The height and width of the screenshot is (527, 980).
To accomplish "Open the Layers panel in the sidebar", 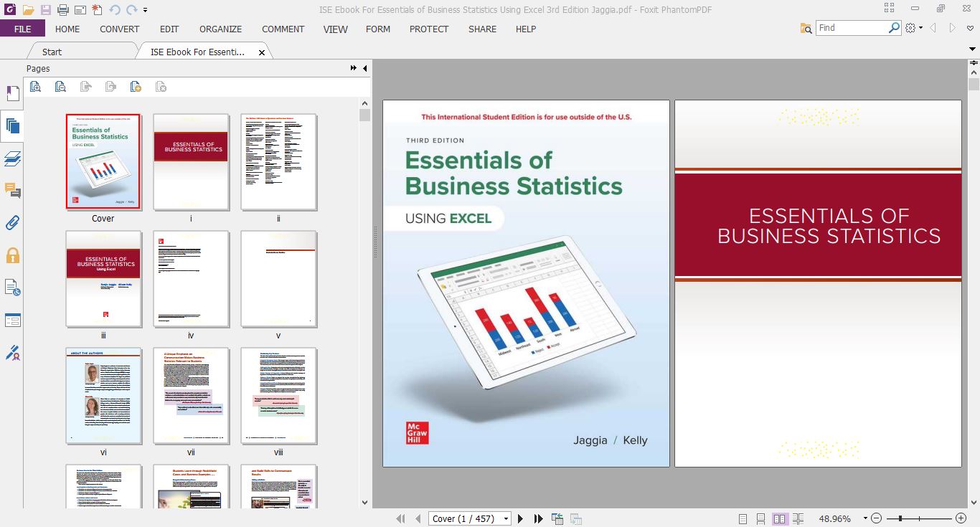I will (12, 158).
